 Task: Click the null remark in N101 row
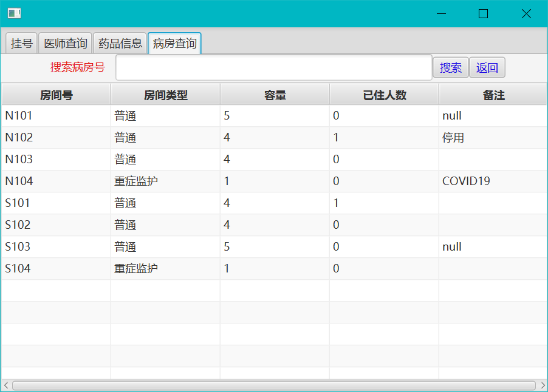452,115
